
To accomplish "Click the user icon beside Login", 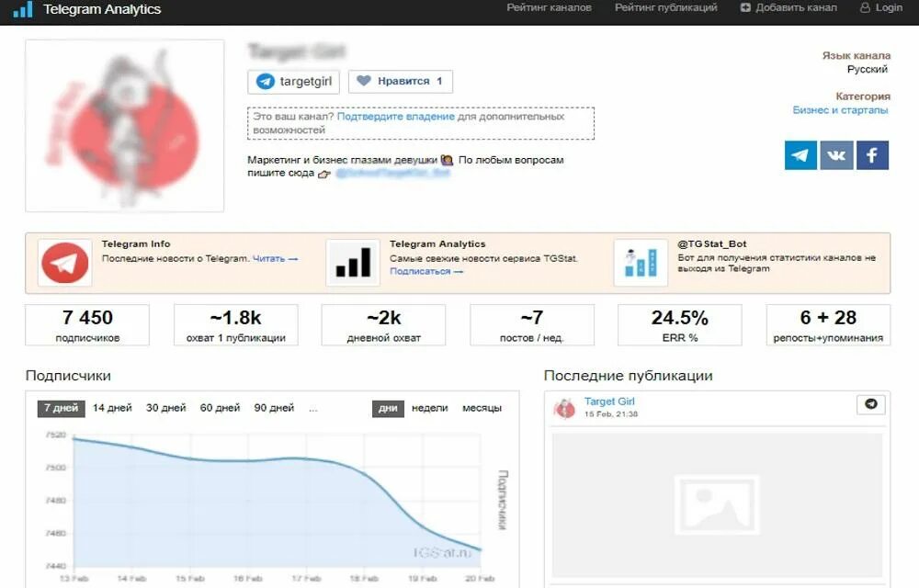I will (865, 7).
